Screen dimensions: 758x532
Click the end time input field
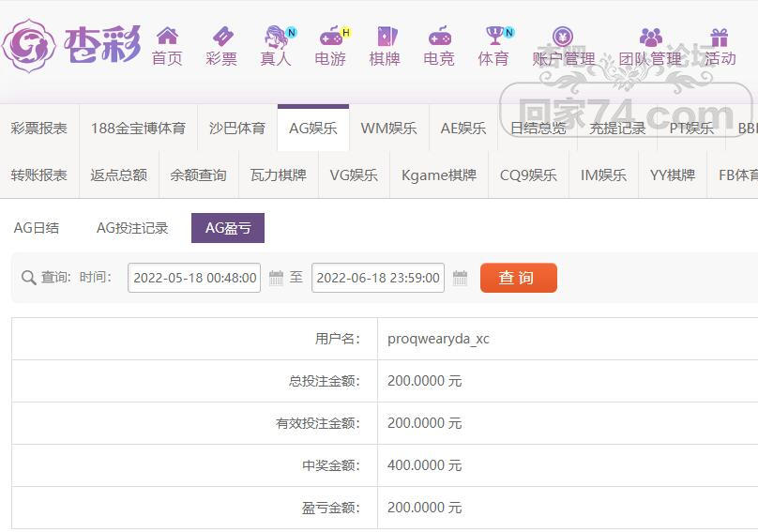(x=377, y=278)
